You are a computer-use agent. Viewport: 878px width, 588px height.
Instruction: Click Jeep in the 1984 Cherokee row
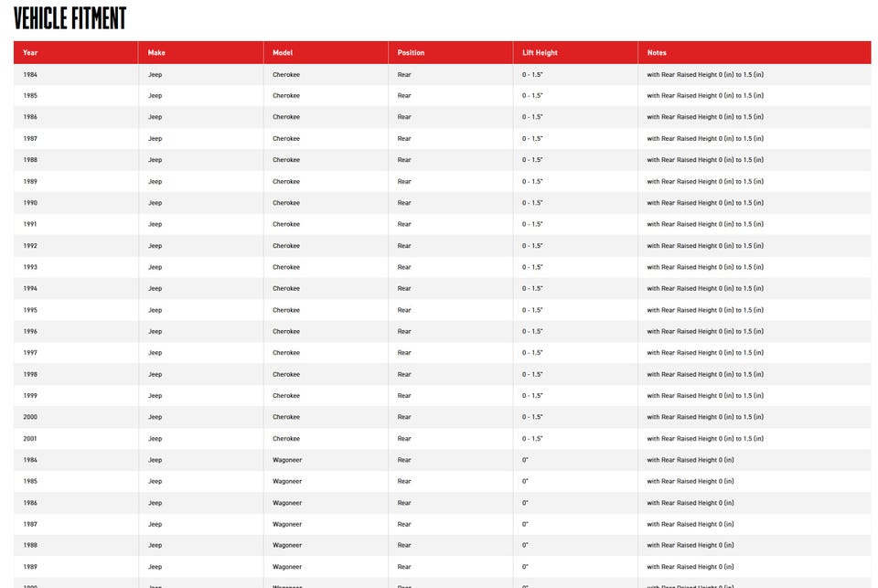click(155, 74)
